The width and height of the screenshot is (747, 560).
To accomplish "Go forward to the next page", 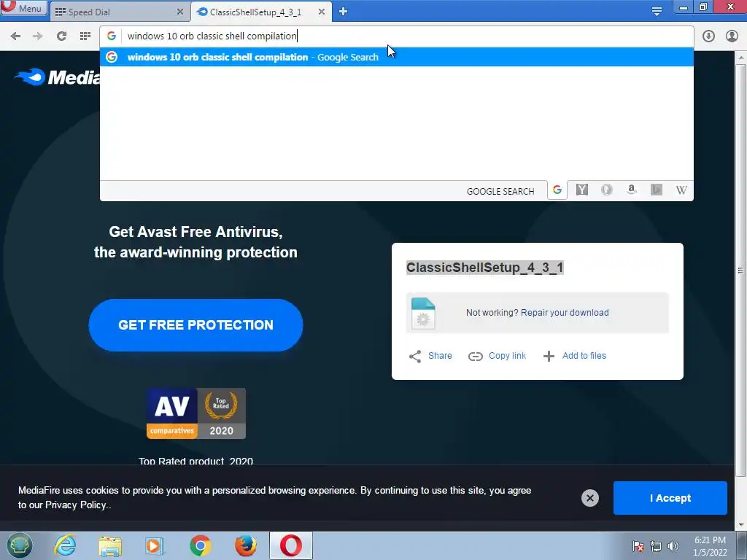I will pos(38,36).
